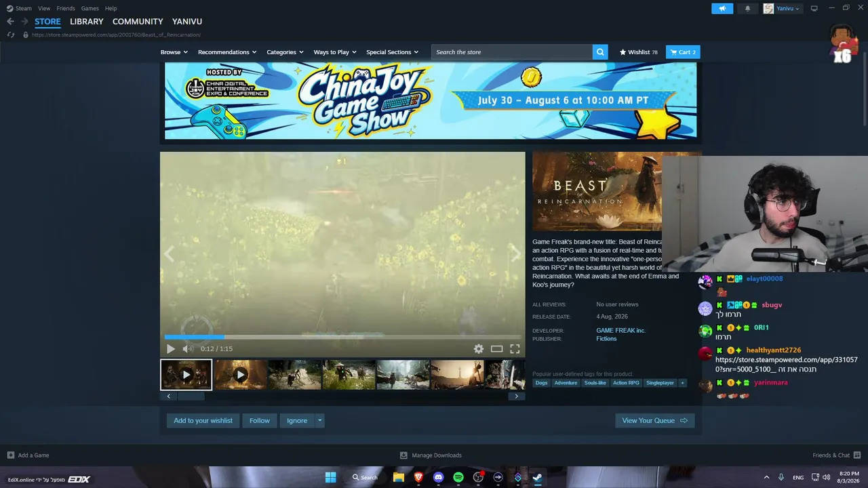Open the Fictions publisher link
Viewport: 868px width, 488px height.
click(606, 339)
